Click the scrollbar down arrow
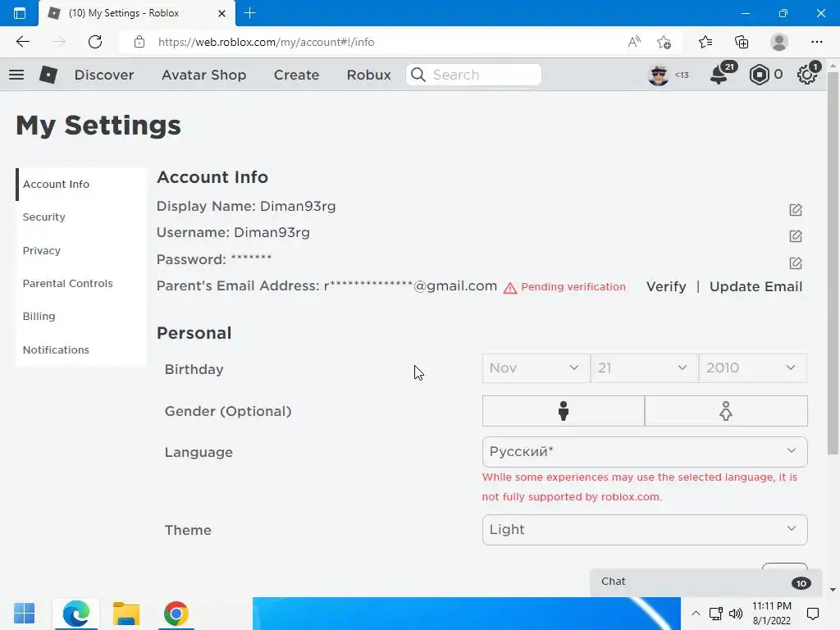 [x=833, y=590]
